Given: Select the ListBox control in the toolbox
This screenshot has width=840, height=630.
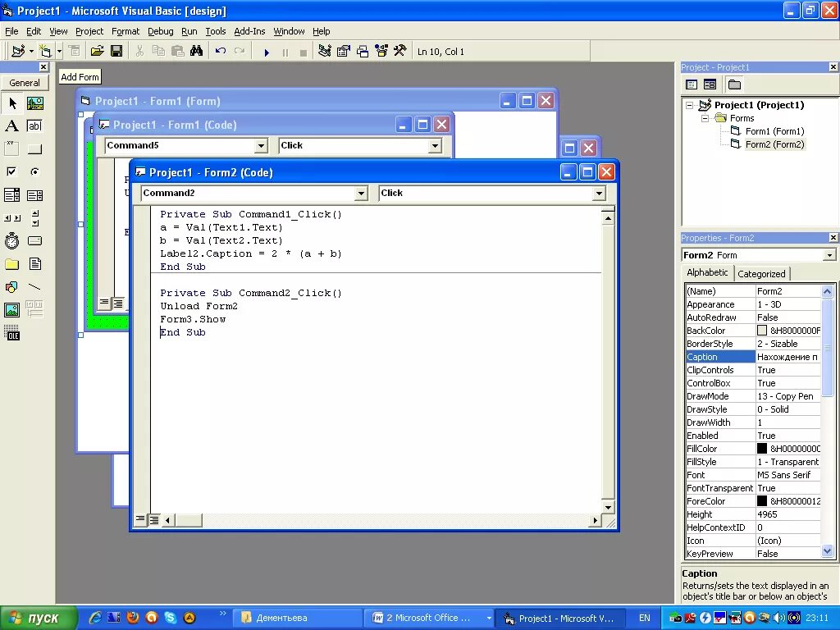Looking at the screenshot, I should click(x=34, y=195).
